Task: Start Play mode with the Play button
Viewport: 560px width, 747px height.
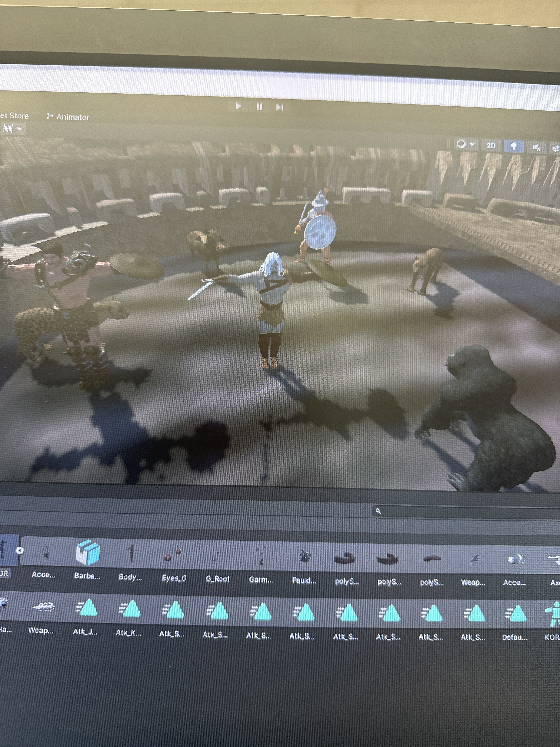Action: [238, 106]
